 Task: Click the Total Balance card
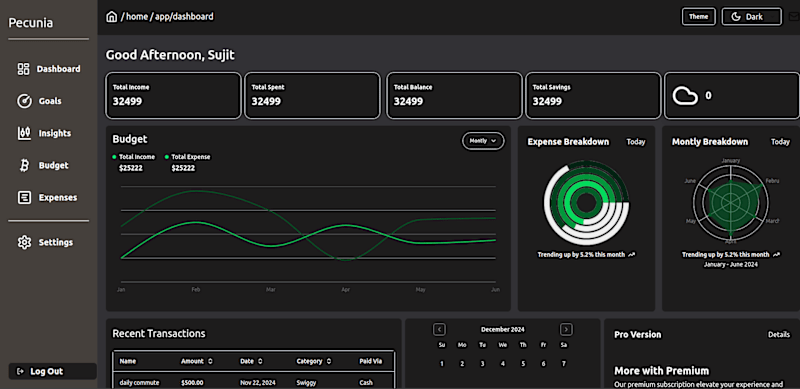454,95
